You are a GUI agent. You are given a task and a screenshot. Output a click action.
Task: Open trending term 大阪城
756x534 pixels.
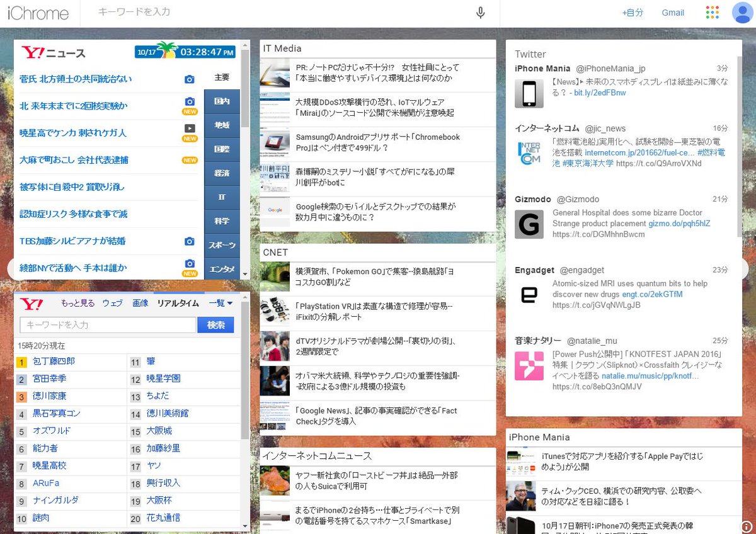tap(159, 431)
